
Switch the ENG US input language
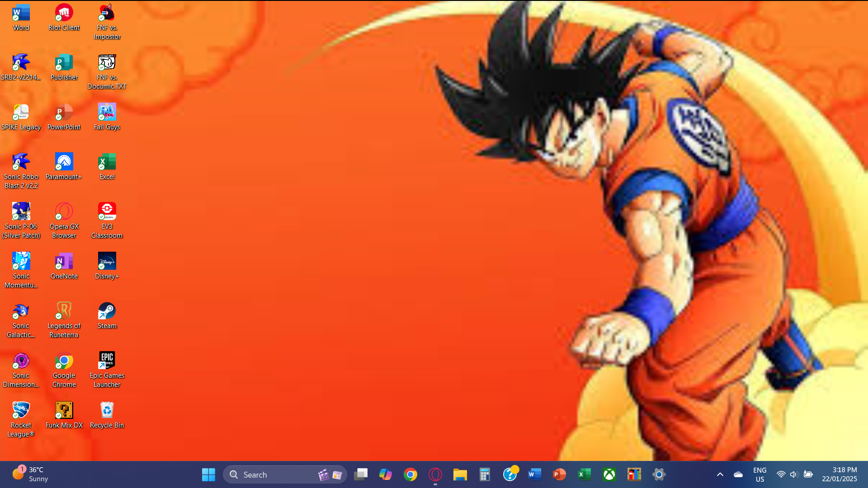pos(760,474)
